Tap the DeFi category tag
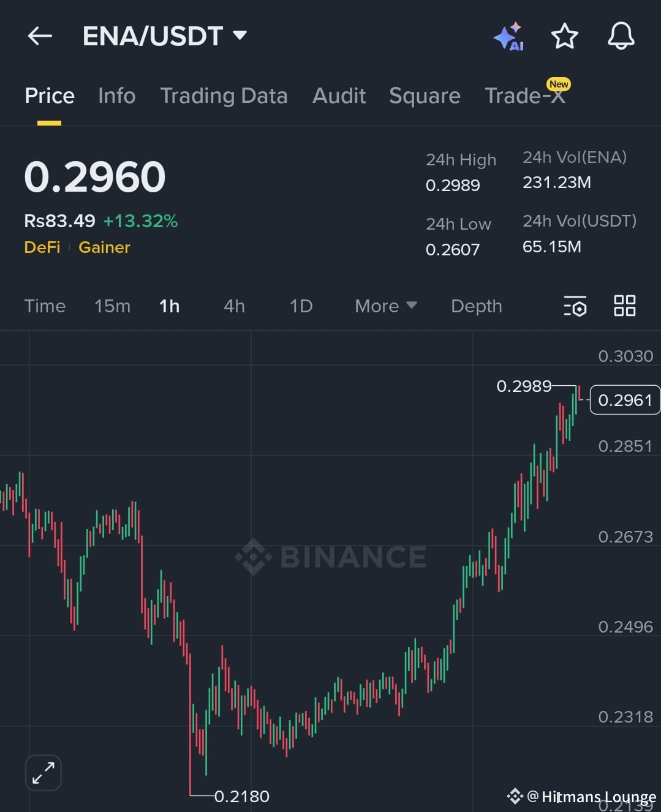The width and height of the screenshot is (661, 812). click(x=42, y=247)
